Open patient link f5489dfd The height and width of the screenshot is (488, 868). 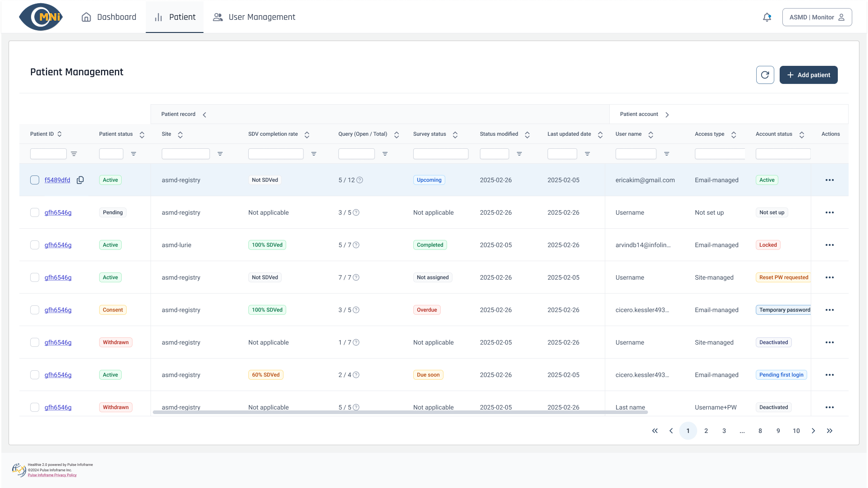(57, 180)
